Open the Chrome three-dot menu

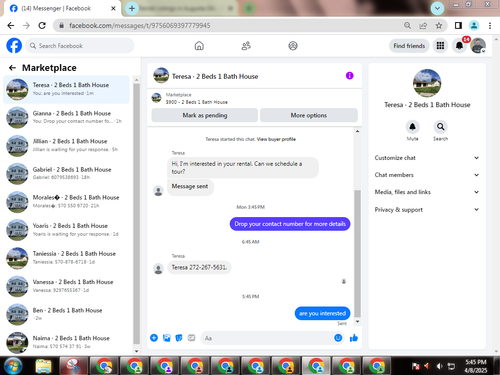pyautogui.click(x=490, y=25)
